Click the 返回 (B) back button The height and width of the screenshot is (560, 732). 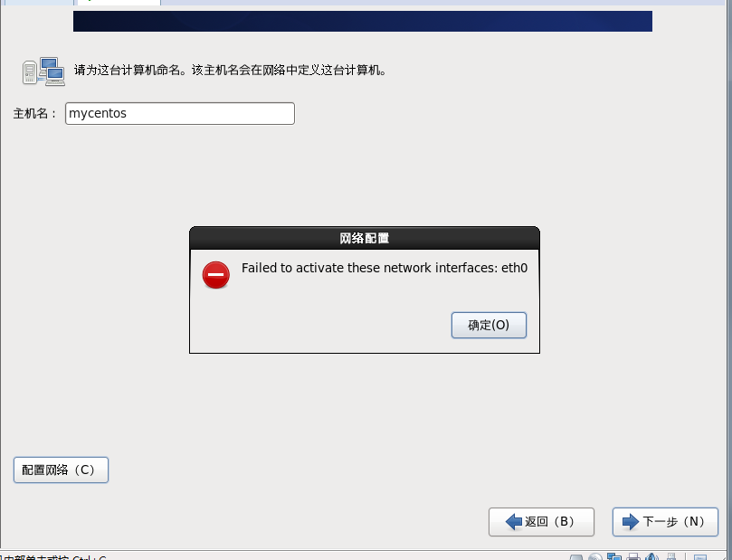(541, 521)
